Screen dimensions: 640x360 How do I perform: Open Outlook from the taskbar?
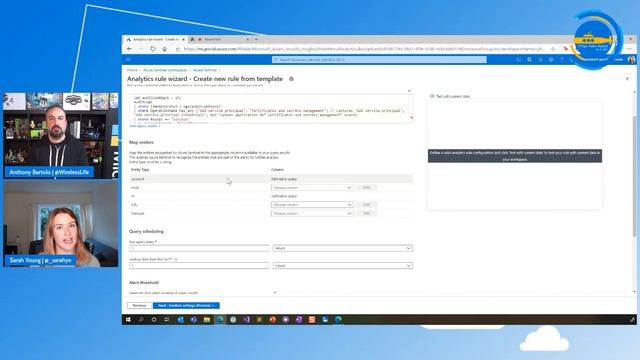point(180,320)
